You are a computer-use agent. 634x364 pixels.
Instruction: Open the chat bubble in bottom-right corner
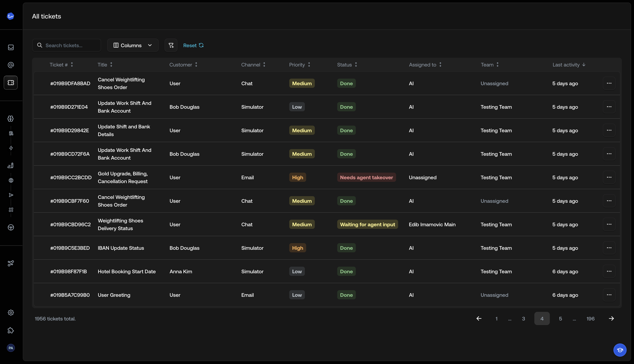pyautogui.click(x=620, y=350)
